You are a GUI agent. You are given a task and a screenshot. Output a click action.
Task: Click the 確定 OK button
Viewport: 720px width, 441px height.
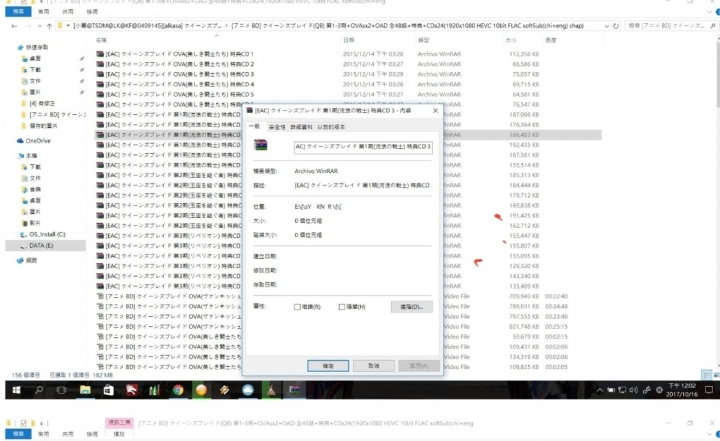[x=328, y=366]
